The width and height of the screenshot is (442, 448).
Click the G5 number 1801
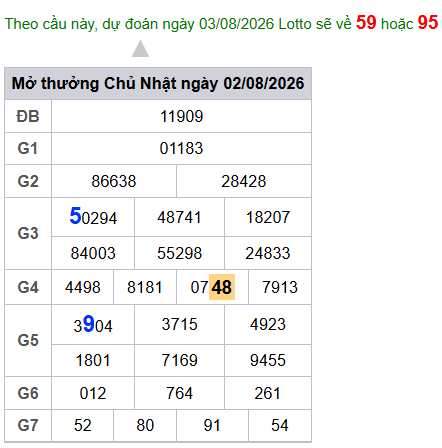(93, 360)
